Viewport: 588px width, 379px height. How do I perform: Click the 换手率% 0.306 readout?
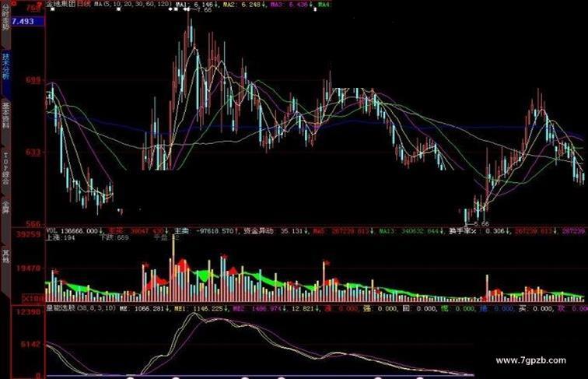(479, 231)
